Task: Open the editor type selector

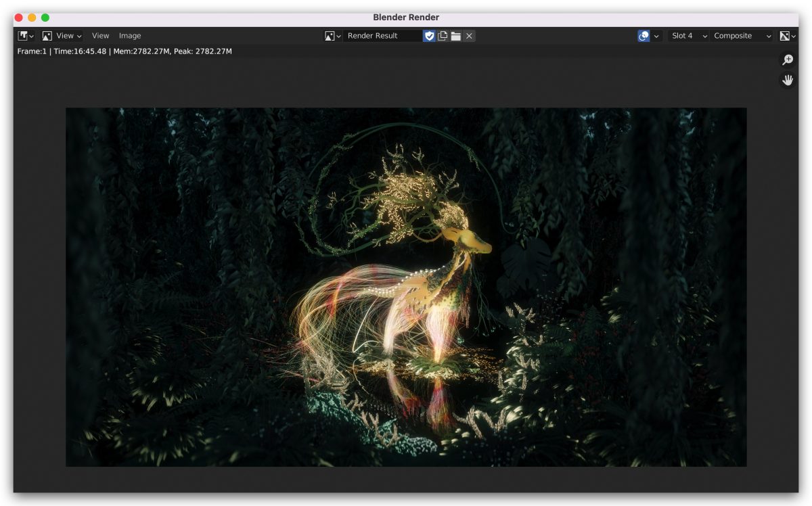Action: [x=26, y=36]
